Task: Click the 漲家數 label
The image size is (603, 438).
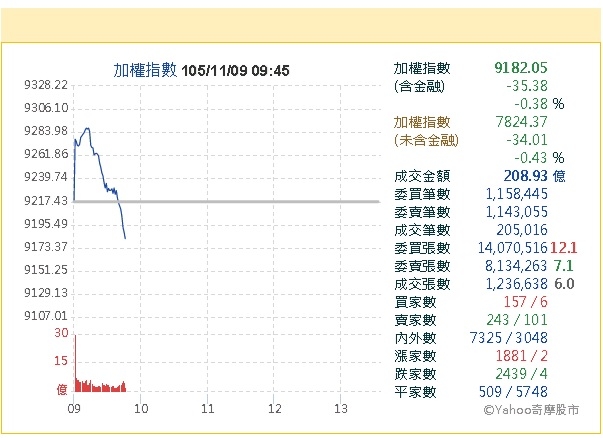Action: point(415,356)
